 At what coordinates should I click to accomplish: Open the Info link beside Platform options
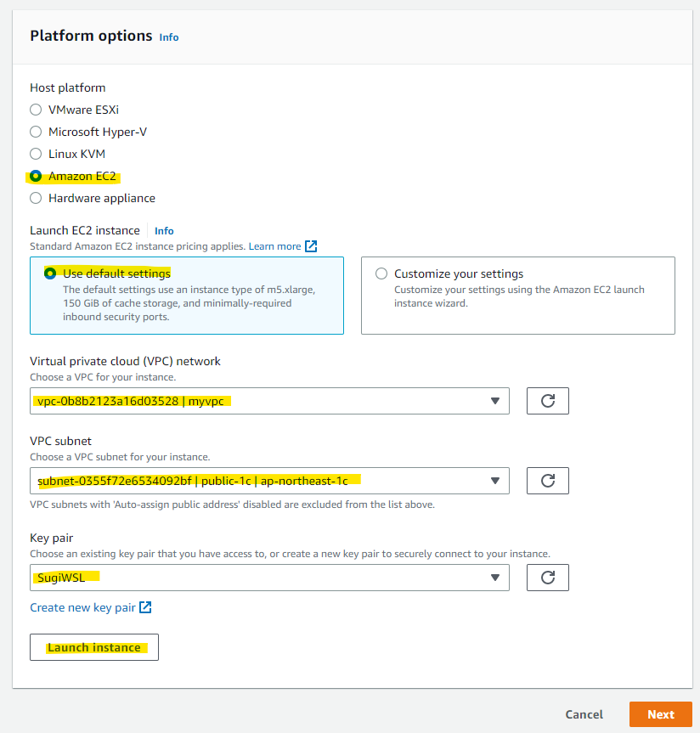(168, 37)
